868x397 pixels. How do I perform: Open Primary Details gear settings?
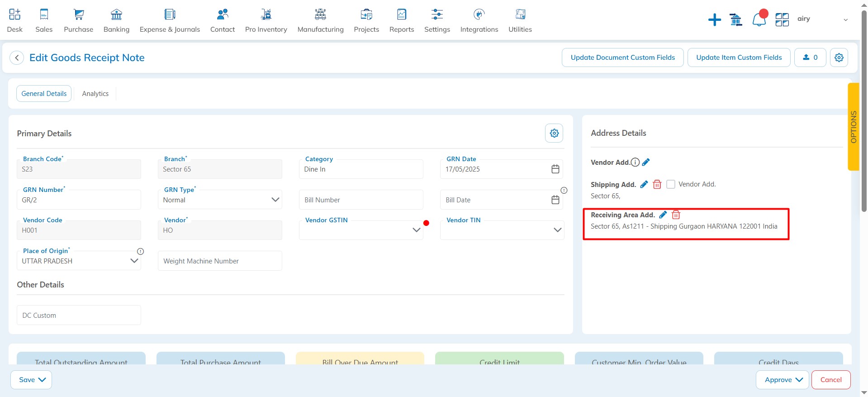coord(554,133)
